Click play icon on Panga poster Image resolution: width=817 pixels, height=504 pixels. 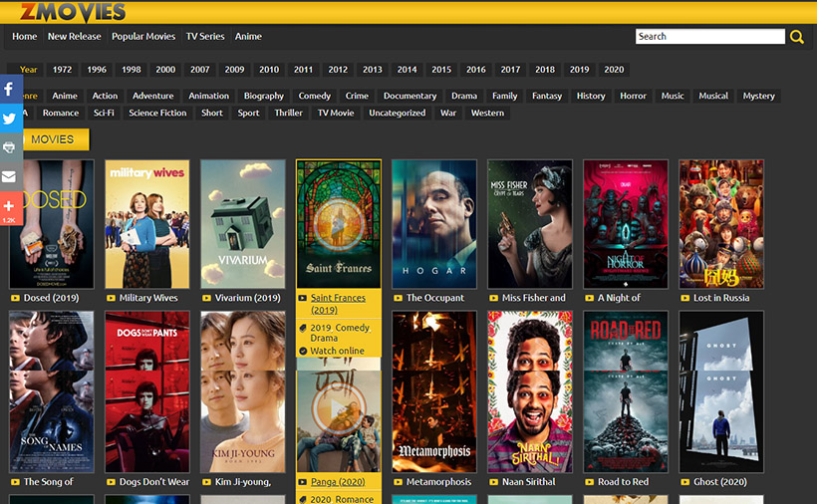click(338, 409)
